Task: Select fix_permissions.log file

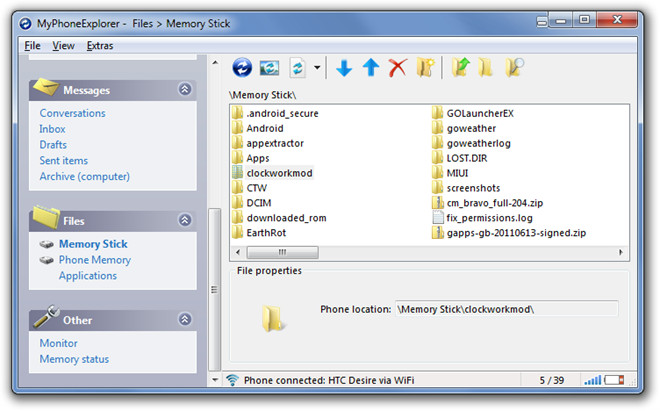Action: tap(482, 218)
